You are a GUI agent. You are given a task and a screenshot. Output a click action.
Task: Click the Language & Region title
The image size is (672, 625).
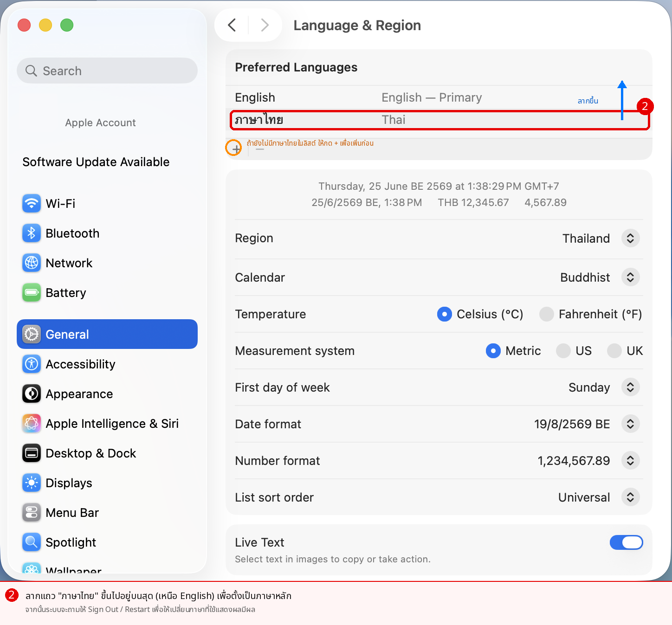[x=357, y=25]
